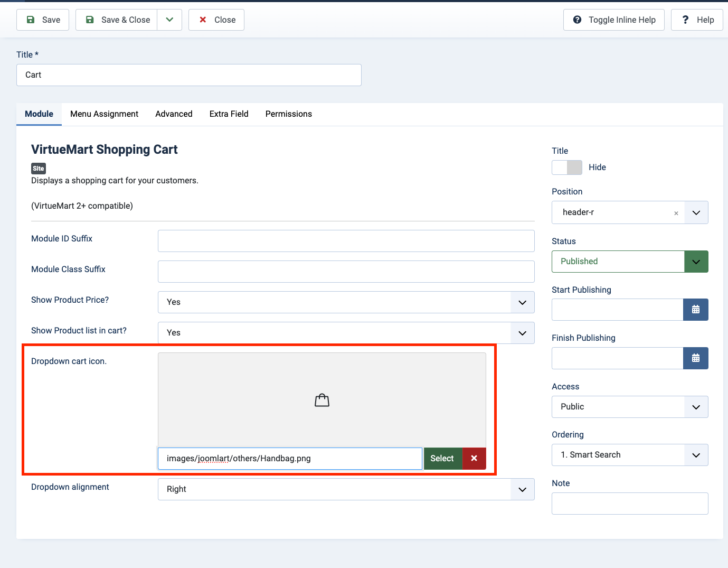Click the Save button
This screenshot has width=728, height=568.
(43, 20)
